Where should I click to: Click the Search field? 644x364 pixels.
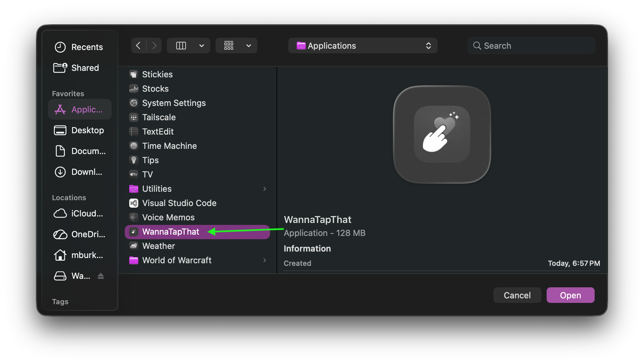[531, 46]
